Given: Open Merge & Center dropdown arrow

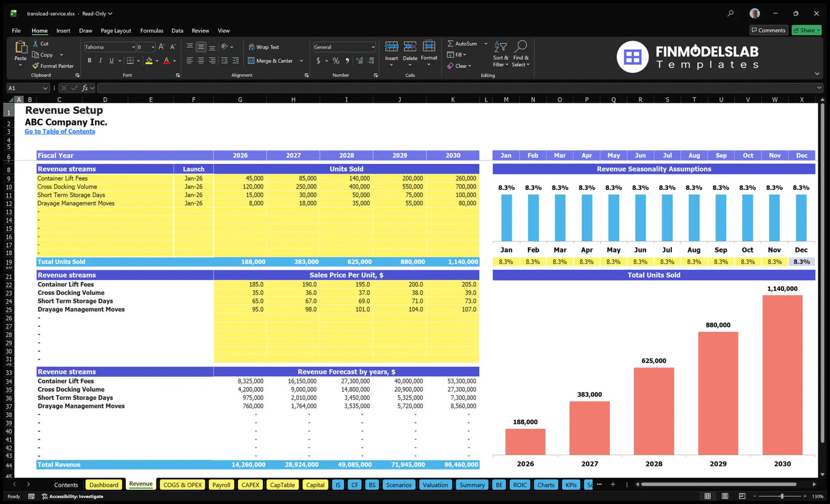Looking at the screenshot, I should click(x=302, y=61).
